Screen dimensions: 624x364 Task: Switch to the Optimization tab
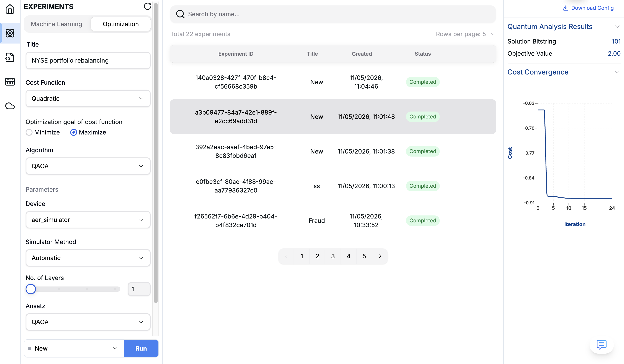click(121, 24)
